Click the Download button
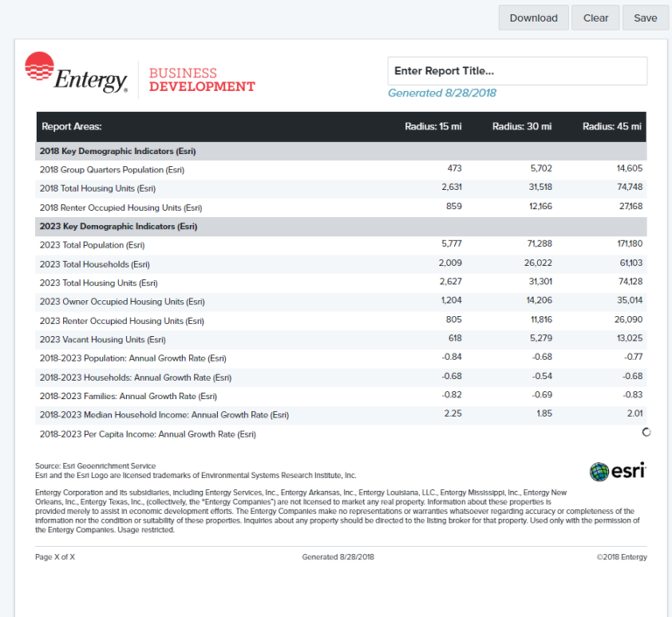 click(533, 18)
